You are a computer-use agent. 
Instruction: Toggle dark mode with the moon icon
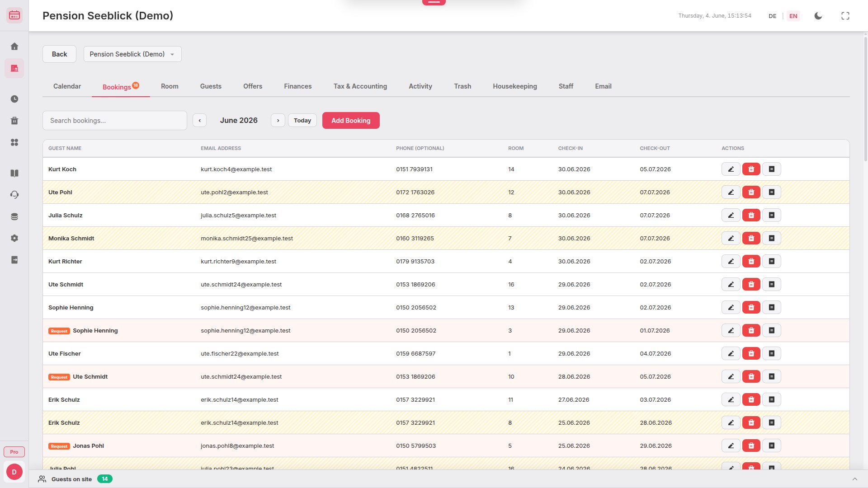click(x=818, y=16)
